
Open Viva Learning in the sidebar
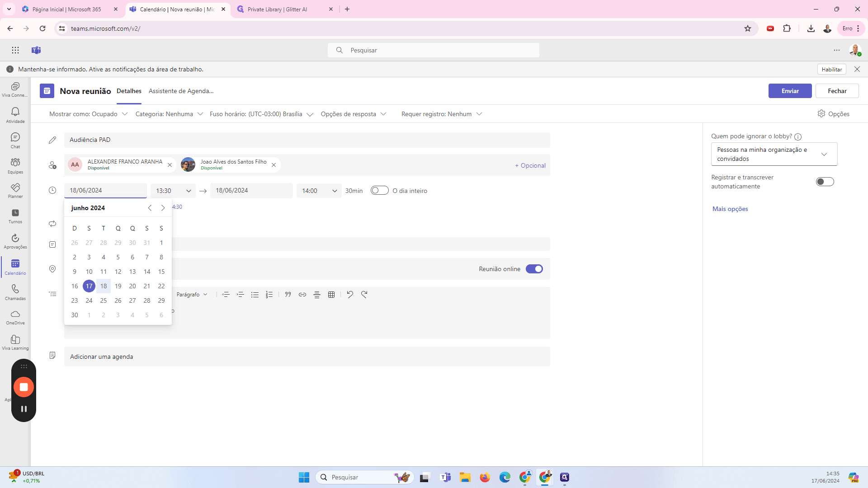(15, 343)
